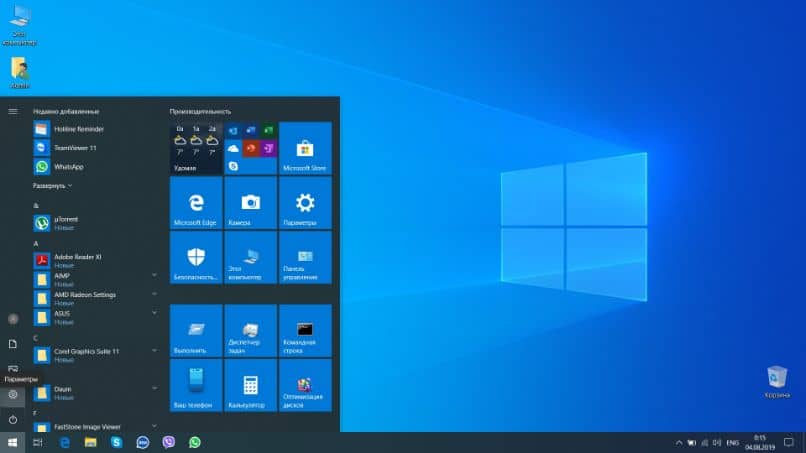The image size is (806, 453).
Task: Jump to letter A header in app list
Action: (x=35, y=243)
